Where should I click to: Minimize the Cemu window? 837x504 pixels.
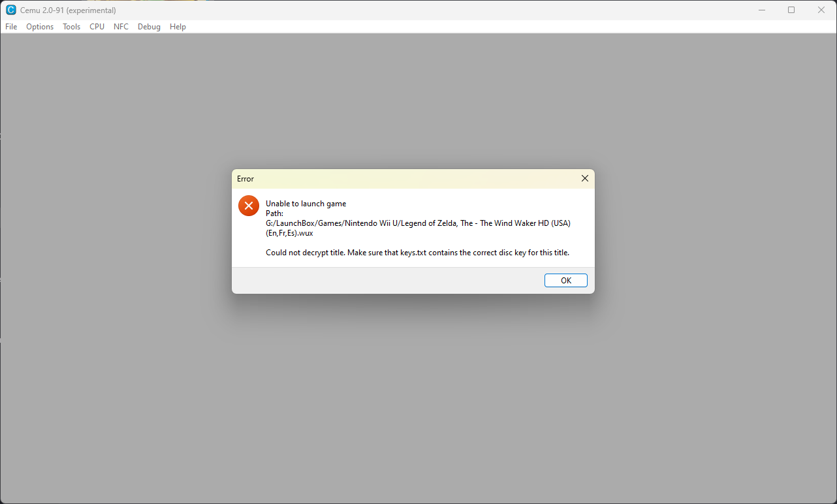pyautogui.click(x=762, y=10)
